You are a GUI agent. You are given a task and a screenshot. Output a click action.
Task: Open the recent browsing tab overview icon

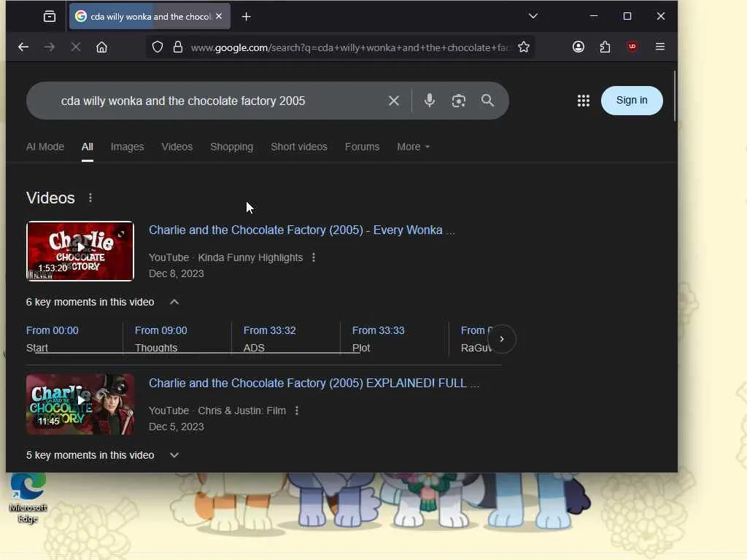click(x=50, y=17)
